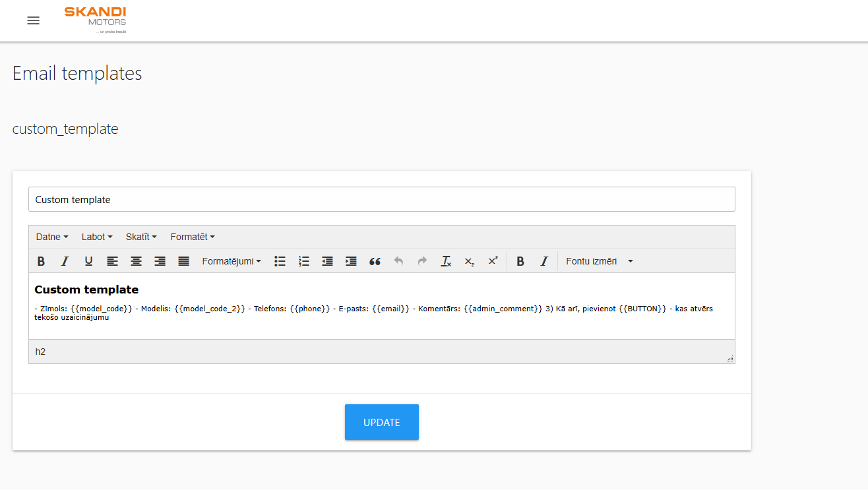Viewport: 868px width, 490px height.
Task: Insert a numbered list
Action: pos(303,261)
